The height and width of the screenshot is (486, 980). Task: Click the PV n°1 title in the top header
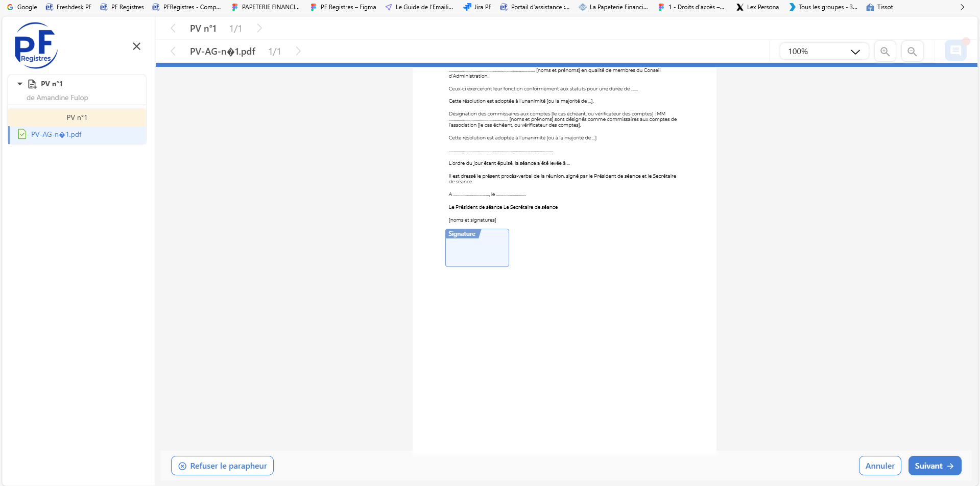tap(203, 29)
